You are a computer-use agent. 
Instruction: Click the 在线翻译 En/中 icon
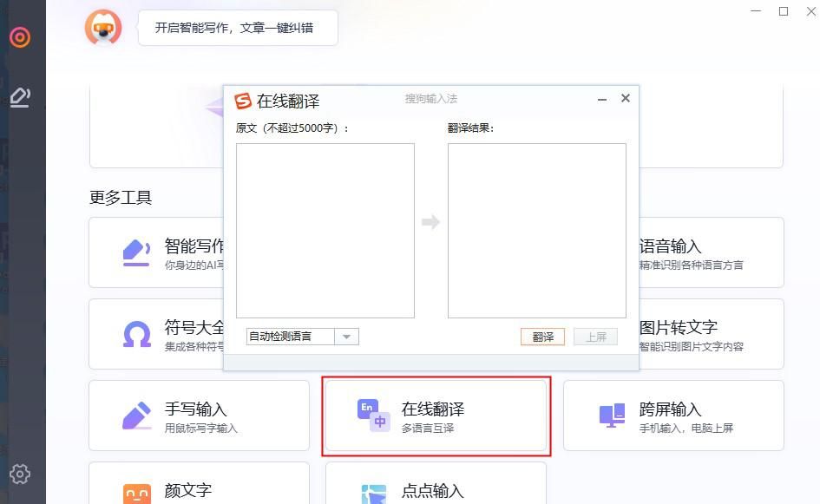coord(373,416)
